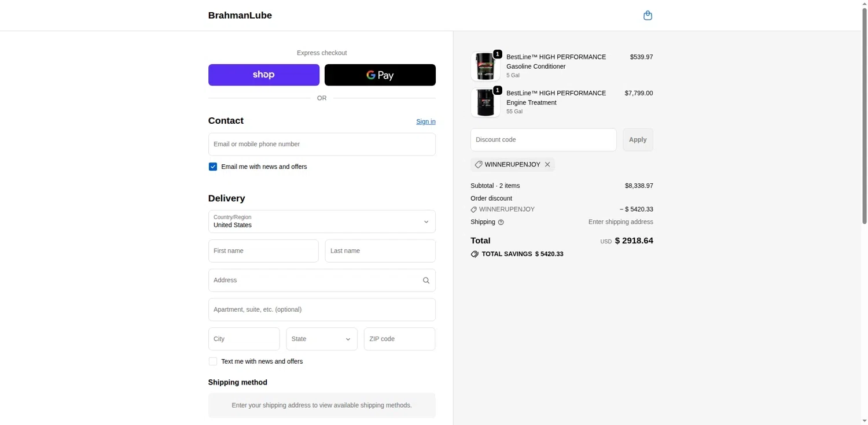Click the tag icon in WINNERUPENJOY chip

point(479,165)
